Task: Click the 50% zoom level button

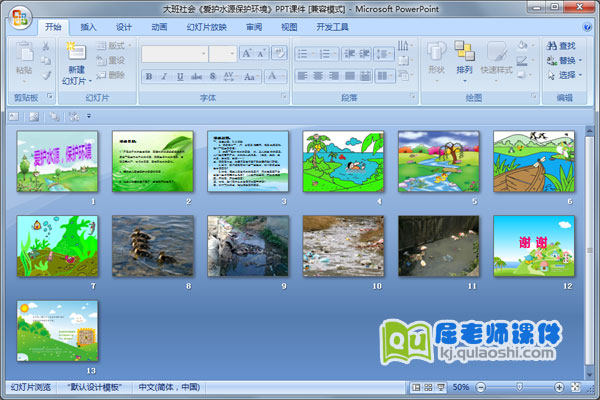Action: click(461, 387)
